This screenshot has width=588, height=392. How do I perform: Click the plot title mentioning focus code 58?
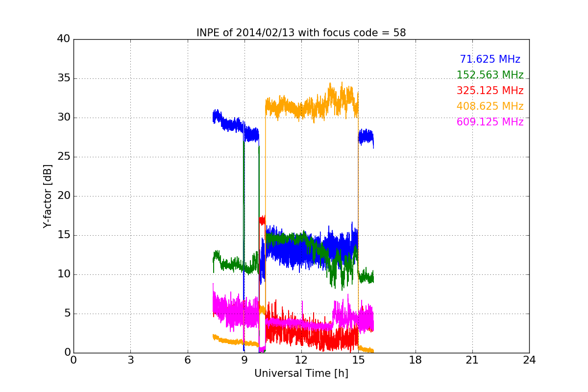[301, 33]
